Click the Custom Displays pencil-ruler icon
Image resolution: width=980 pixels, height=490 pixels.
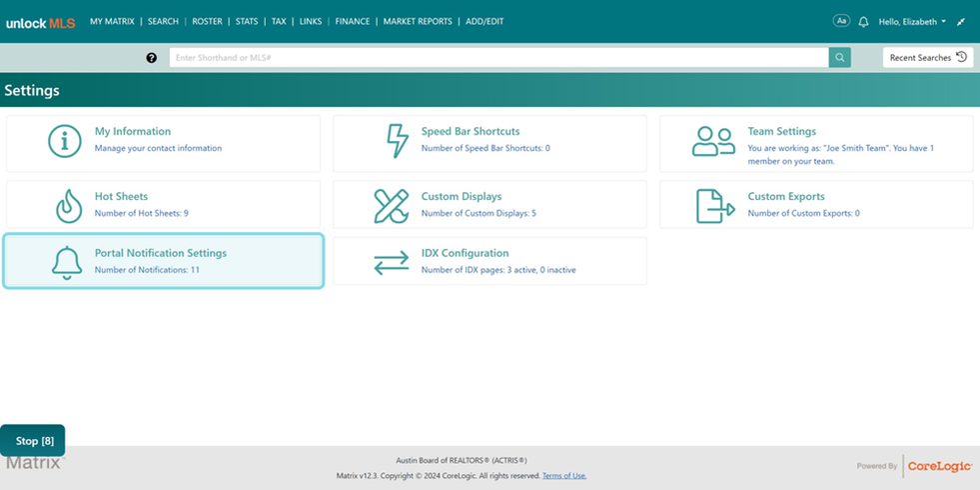[x=392, y=206]
